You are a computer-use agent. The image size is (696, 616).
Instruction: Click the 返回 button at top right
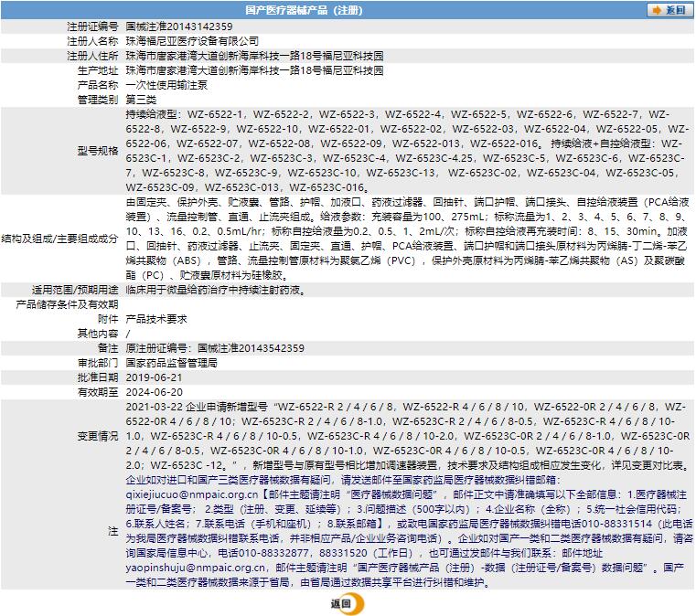669,10
